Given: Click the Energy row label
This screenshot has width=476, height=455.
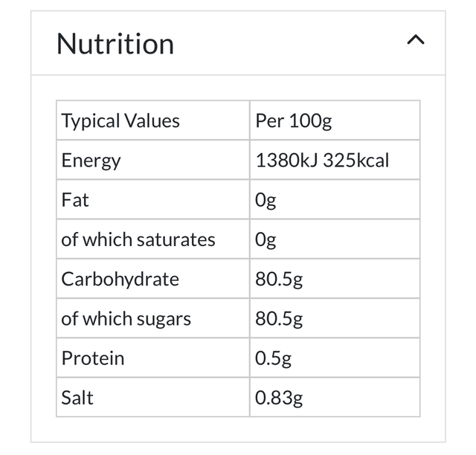Looking at the screenshot, I should 91,160.
